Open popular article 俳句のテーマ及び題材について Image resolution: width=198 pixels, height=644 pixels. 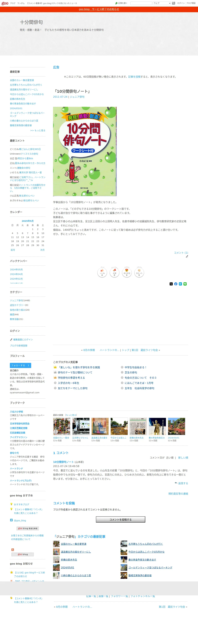75,372
